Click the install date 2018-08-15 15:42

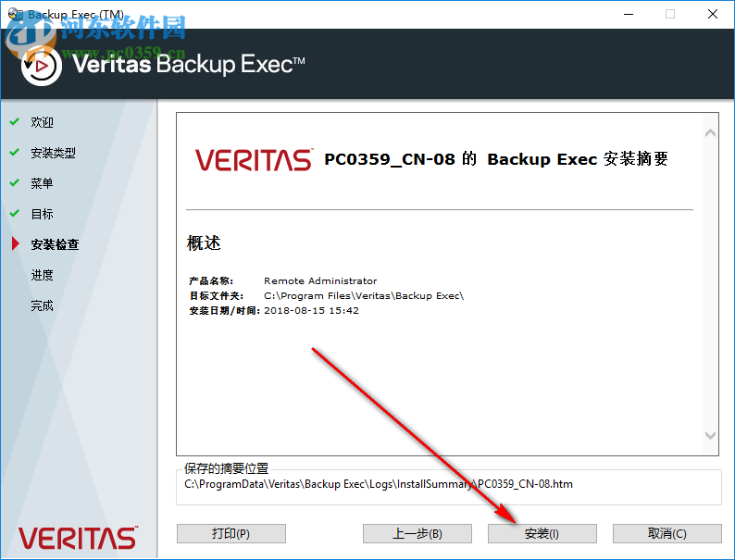[x=311, y=310]
